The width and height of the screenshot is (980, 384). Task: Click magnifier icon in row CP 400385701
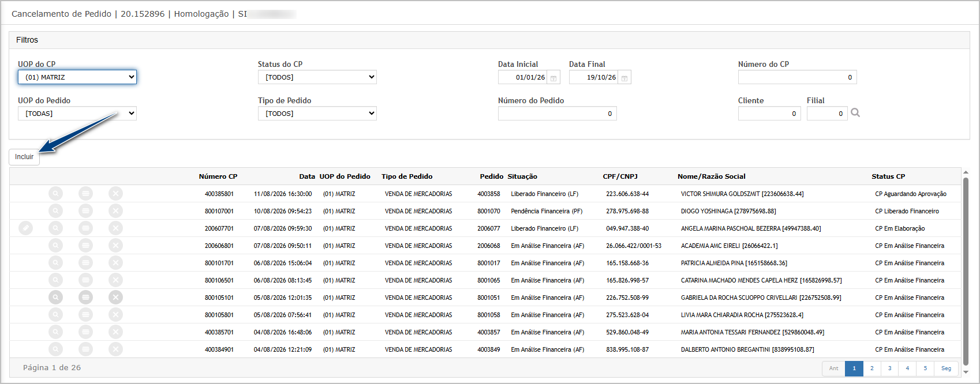pyautogui.click(x=55, y=332)
